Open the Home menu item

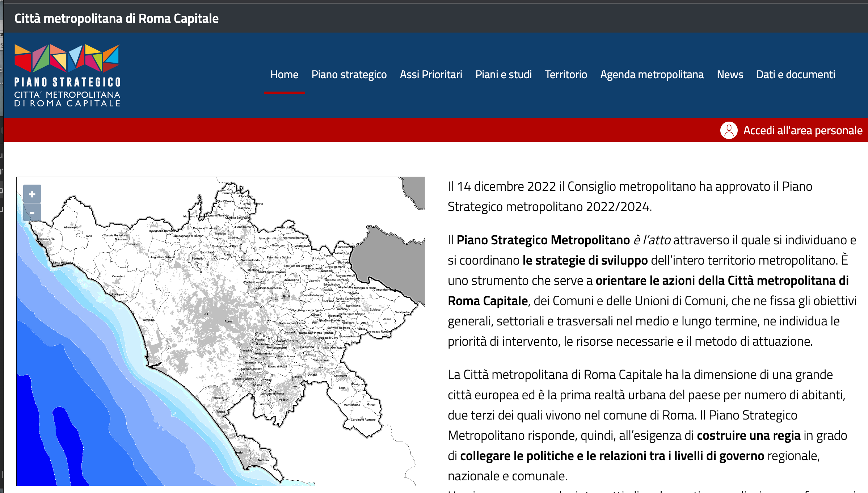(284, 75)
